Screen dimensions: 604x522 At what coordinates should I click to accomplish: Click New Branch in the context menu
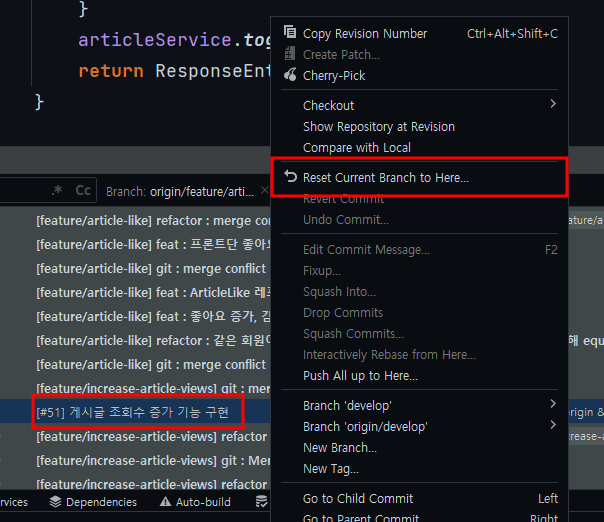339,447
